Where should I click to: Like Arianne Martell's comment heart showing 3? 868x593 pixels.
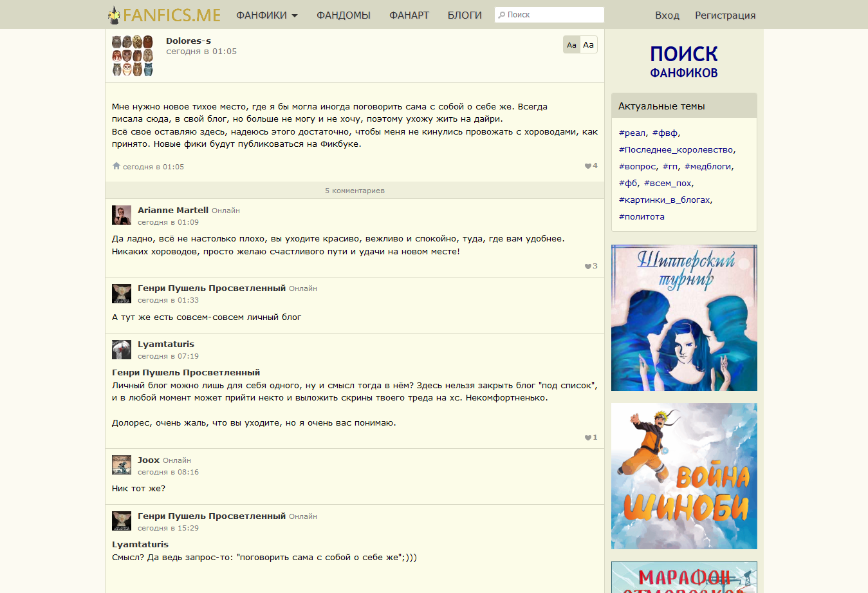click(591, 266)
